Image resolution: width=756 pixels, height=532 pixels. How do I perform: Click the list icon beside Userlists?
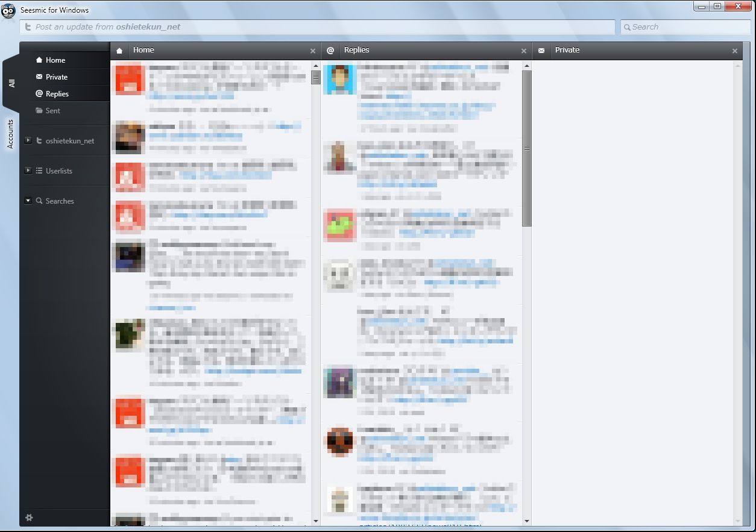[x=39, y=171]
